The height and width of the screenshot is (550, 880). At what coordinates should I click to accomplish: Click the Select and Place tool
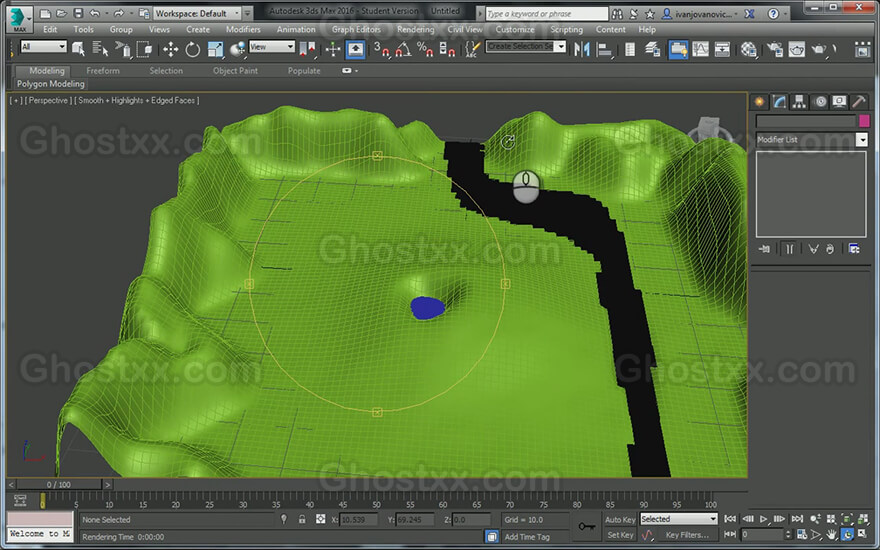[x=238, y=49]
